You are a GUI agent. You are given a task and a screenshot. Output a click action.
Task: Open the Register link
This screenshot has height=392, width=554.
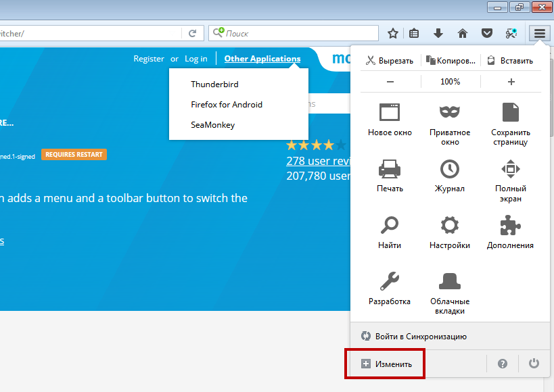coord(149,59)
